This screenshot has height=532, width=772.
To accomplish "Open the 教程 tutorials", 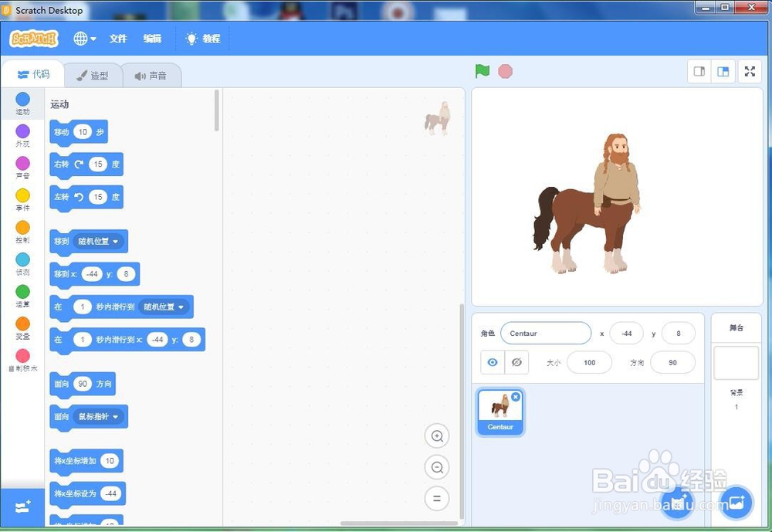I will tap(203, 39).
